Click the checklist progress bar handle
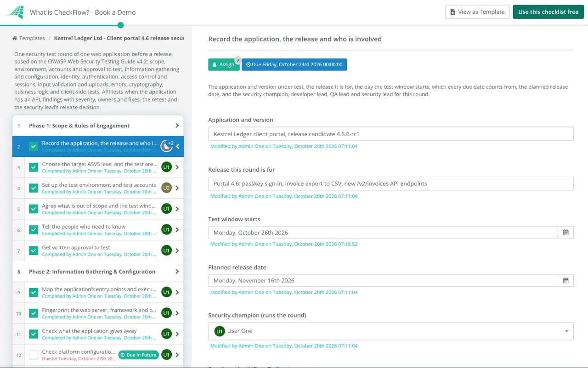 pos(120,25)
